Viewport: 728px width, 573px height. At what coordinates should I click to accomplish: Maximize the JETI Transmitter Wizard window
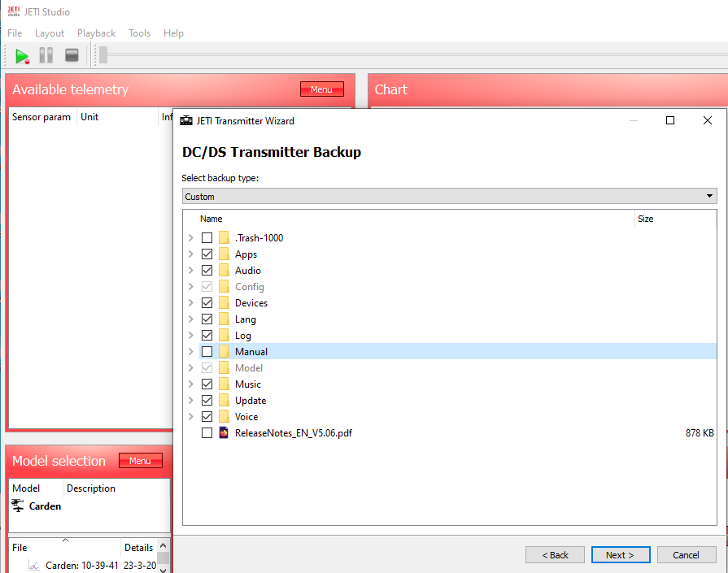point(670,120)
